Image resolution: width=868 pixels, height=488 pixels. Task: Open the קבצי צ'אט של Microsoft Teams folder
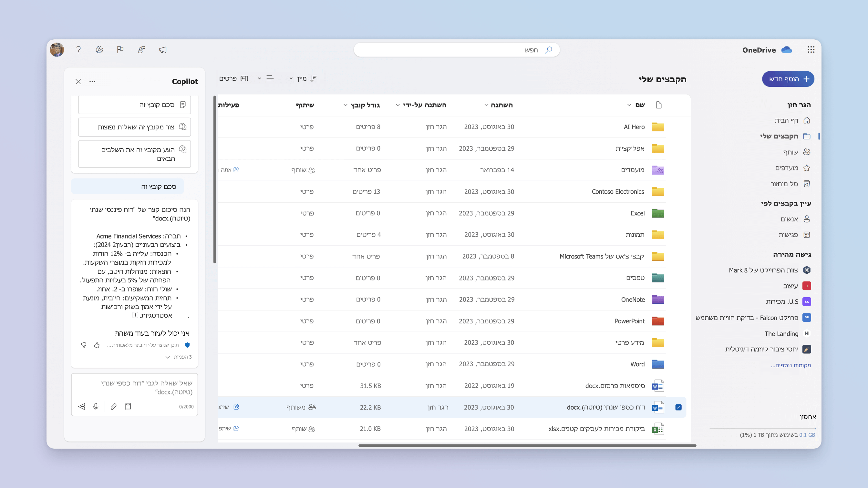tap(602, 256)
